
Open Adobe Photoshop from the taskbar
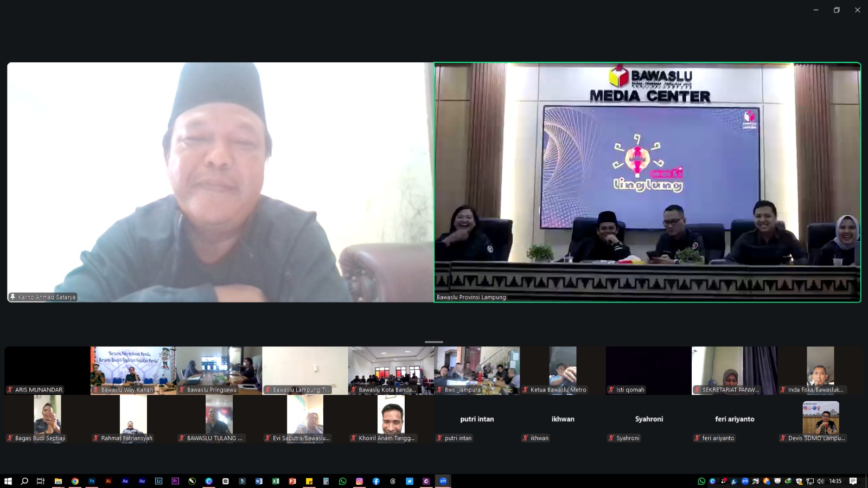[x=92, y=481]
